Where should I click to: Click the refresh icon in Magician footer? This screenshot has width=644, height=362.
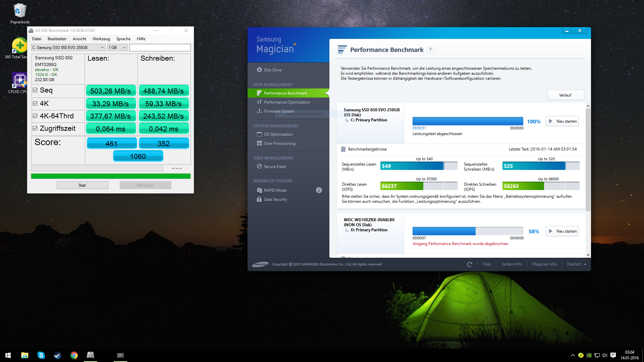469,264
